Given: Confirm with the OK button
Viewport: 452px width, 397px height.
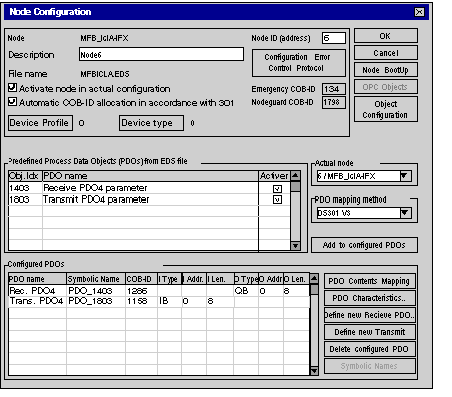Looking at the screenshot, I should pos(386,36).
